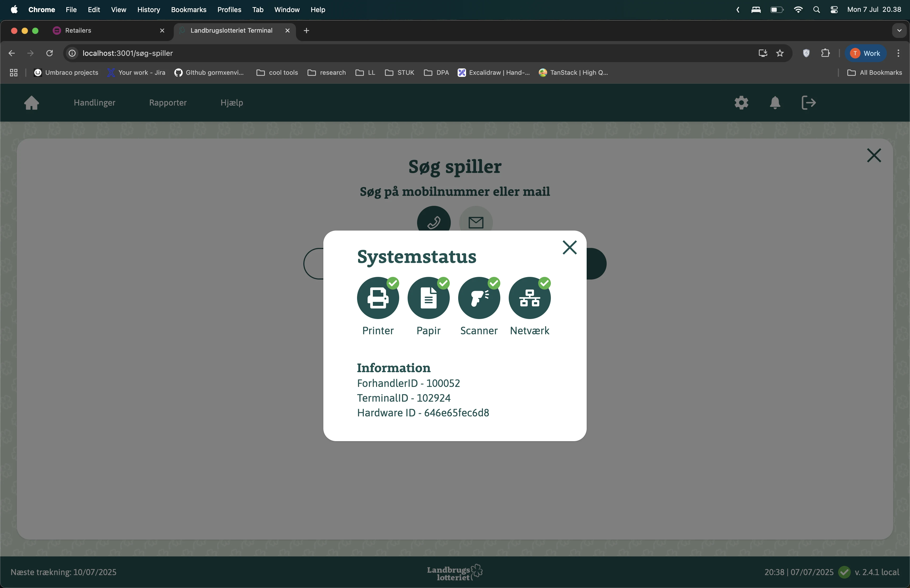Expand the Chrome tab search dropdown

(x=899, y=31)
